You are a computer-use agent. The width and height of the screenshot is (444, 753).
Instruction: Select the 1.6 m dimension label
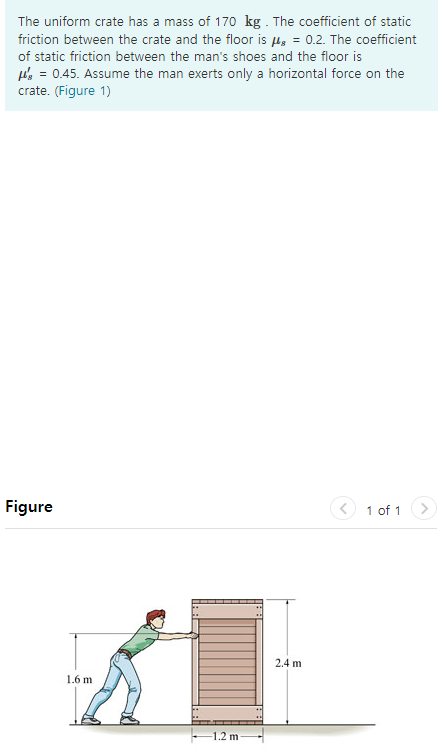coord(79,680)
